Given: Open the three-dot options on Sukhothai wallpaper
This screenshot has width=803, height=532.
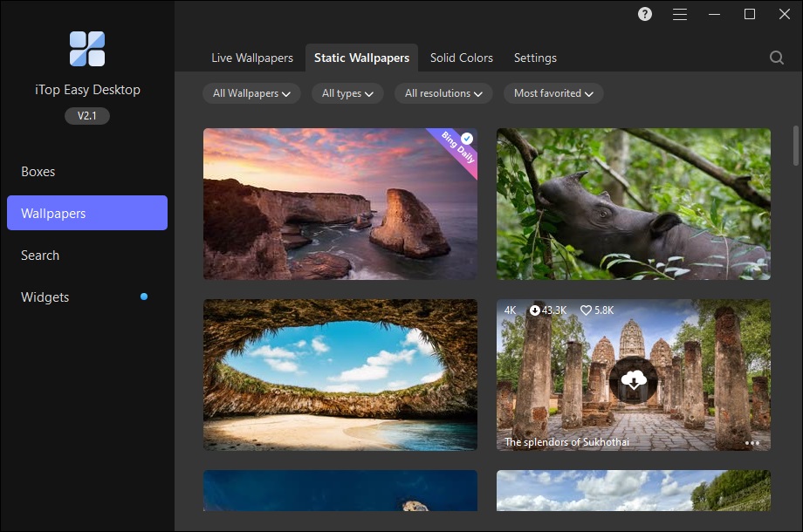Looking at the screenshot, I should (752, 442).
